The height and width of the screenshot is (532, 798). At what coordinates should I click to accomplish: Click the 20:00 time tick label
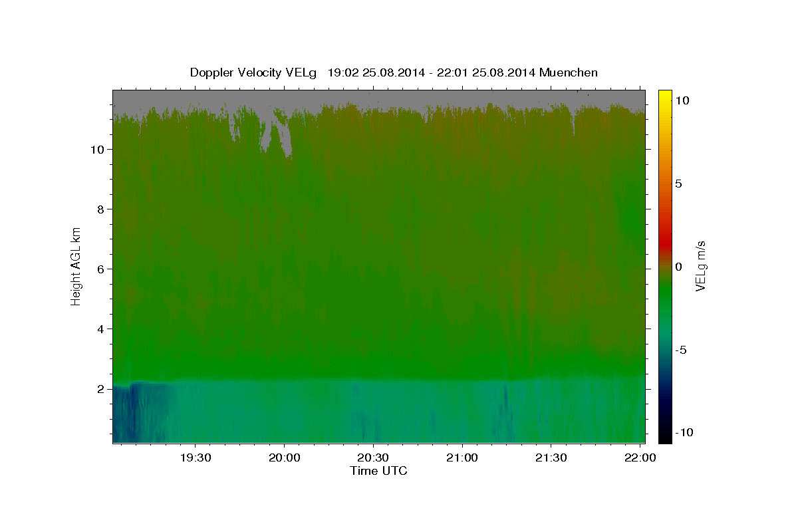285,458
